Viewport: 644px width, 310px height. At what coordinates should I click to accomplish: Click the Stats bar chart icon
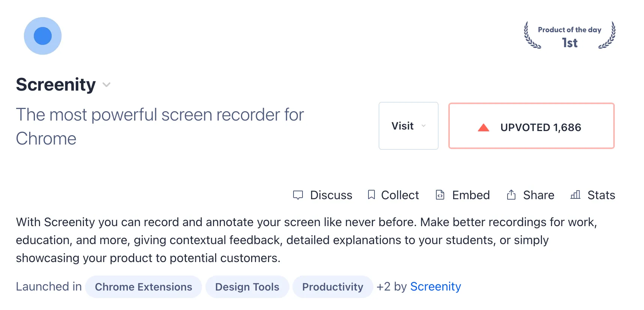(x=575, y=195)
